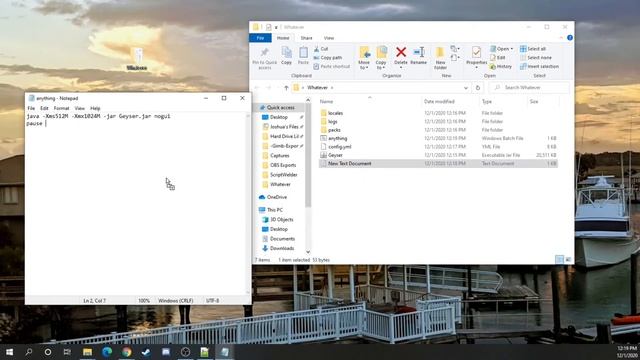The height and width of the screenshot is (360, 640).
Task: Open Google Chrome from the taskbar
Action: pyautogui.click(x=127, y=352)
